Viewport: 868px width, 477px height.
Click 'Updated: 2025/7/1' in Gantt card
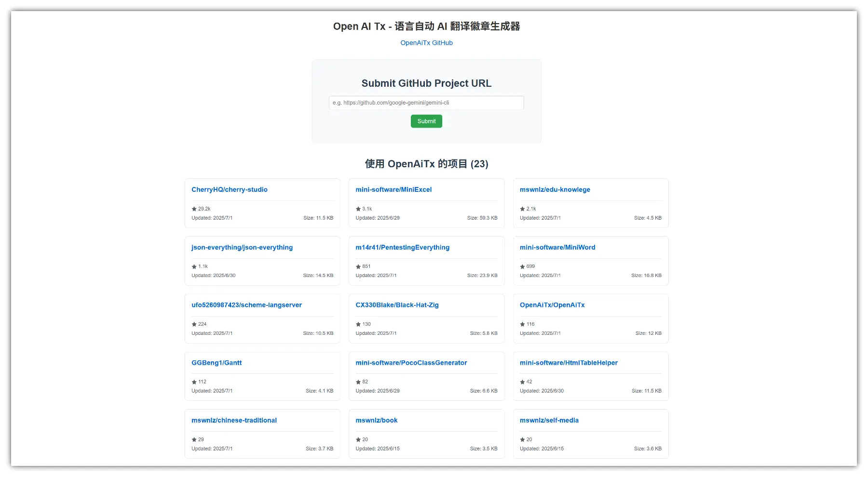[x=212, y=391]
